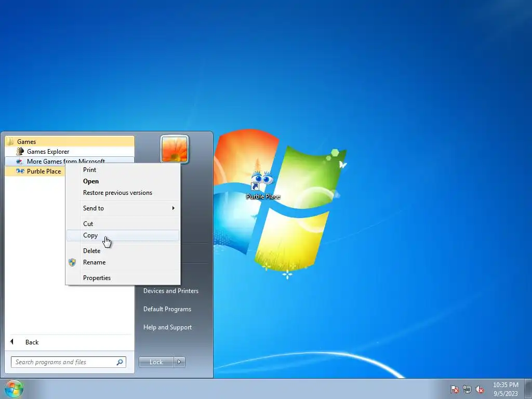This screenshot has height=399, width=532.
Task: Click Back in Start menu
Action: [x=32, y=342]
